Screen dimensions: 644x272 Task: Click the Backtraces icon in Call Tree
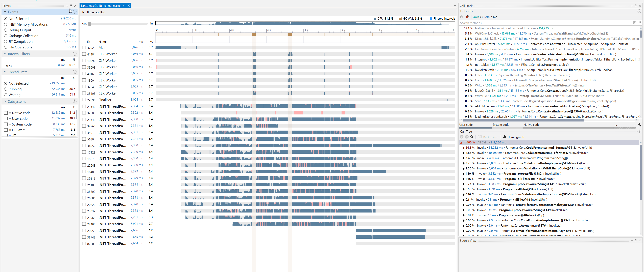[x=481, y=137]
